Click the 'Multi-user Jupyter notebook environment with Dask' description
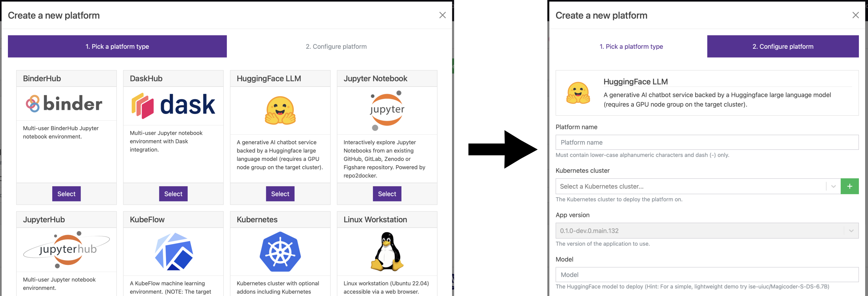The height and width of the screenshot is (296, 868). 166,141
